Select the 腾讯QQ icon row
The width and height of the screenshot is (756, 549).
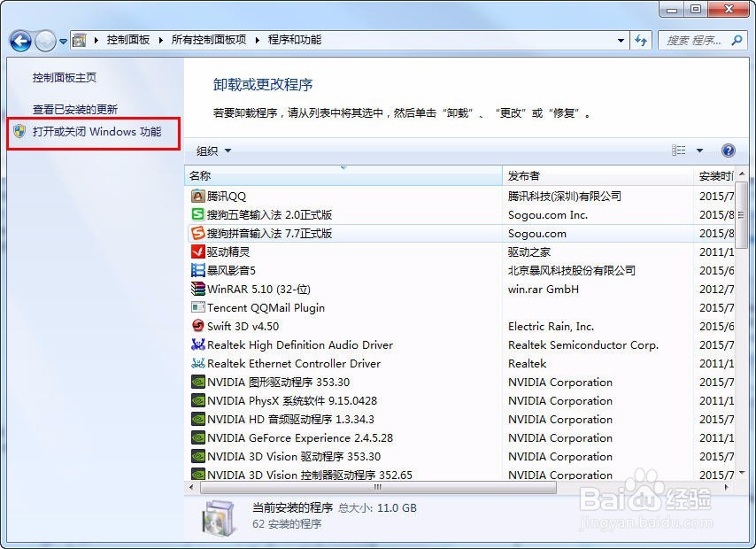pos(198,196)
